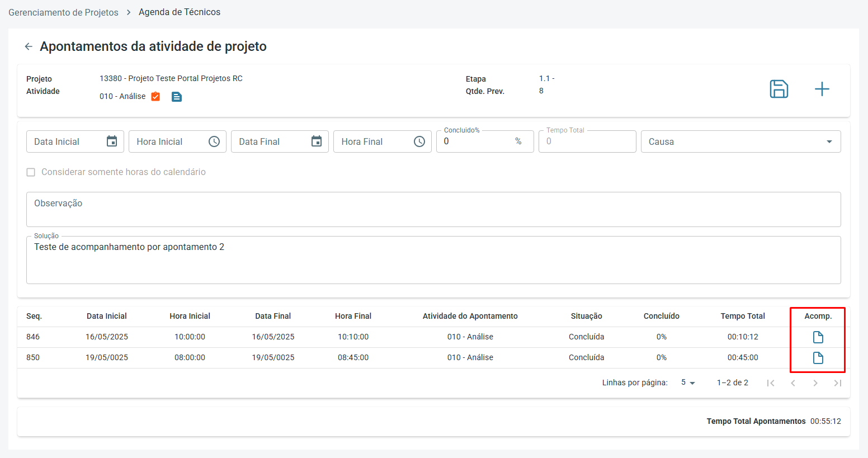This screenshot has height=458, width=868.
Task: Click the plus icon to add an appointment
Action: (822, 89)
